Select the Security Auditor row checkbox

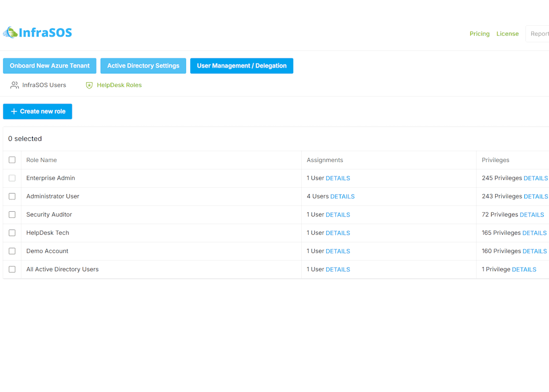click(x=12, y=215)
